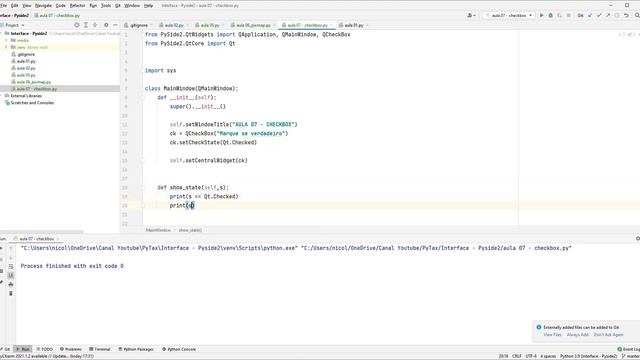Screen dimensions: 640x360
Task: Switch to the aula 02.py editor tab
Action: click(174, 25)
